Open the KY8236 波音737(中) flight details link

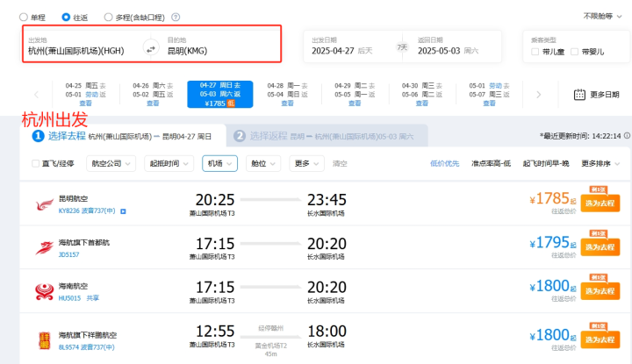(87, 211)
